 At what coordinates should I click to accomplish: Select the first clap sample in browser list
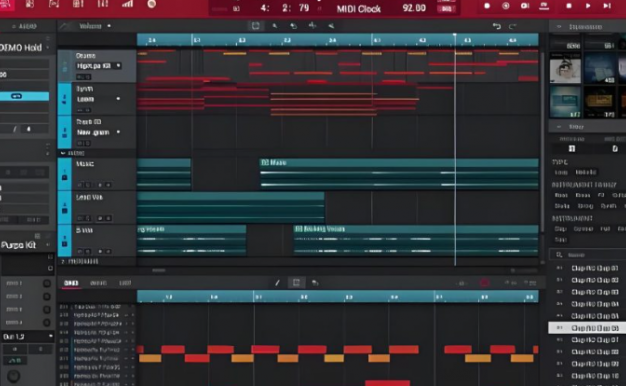[x=587, y=268]
